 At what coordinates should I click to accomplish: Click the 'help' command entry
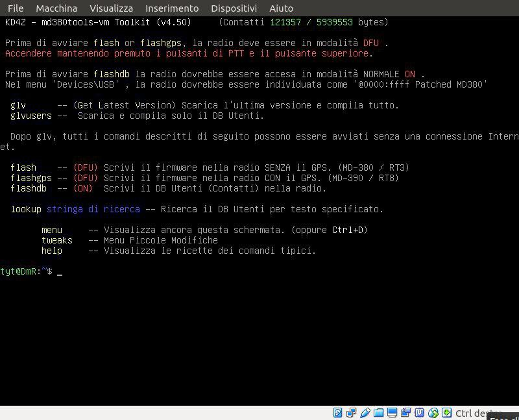[52, 251]
